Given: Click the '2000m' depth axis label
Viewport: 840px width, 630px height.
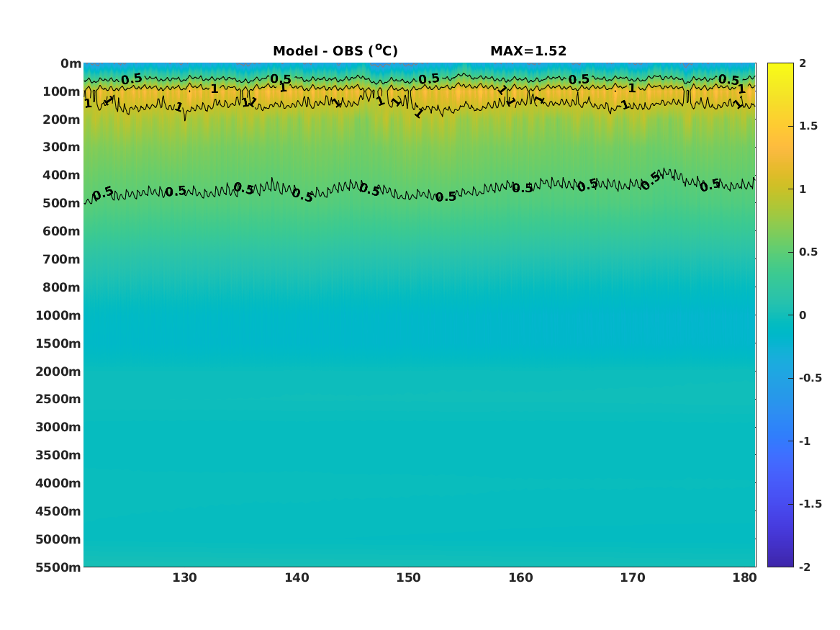Looking at the screenshot, I should tap(58, 372).
